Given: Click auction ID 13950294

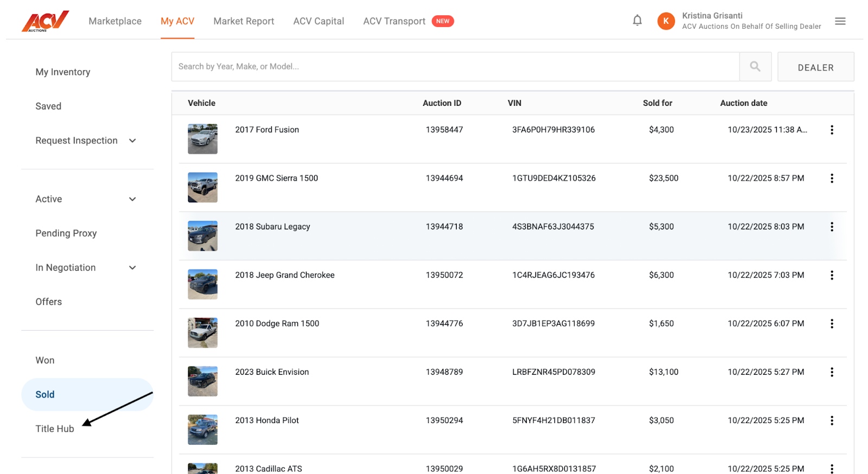Looking at the screenshot, I should [444, 420].
